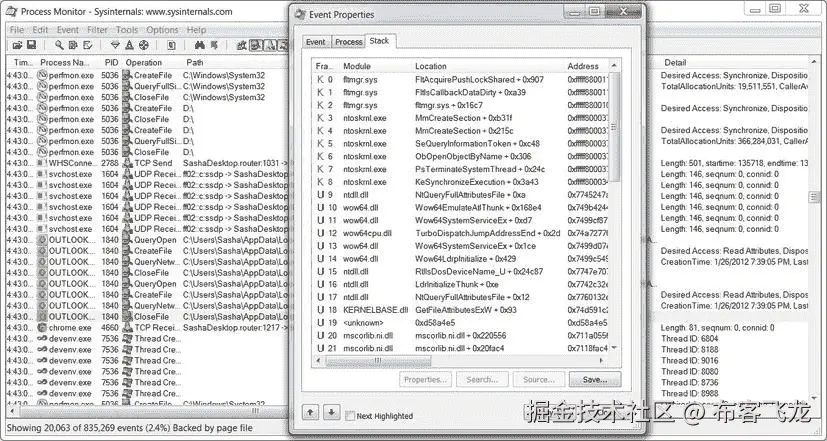
Task: Open the Filter funnel toolbar icon
Action: tap(115, 45)
